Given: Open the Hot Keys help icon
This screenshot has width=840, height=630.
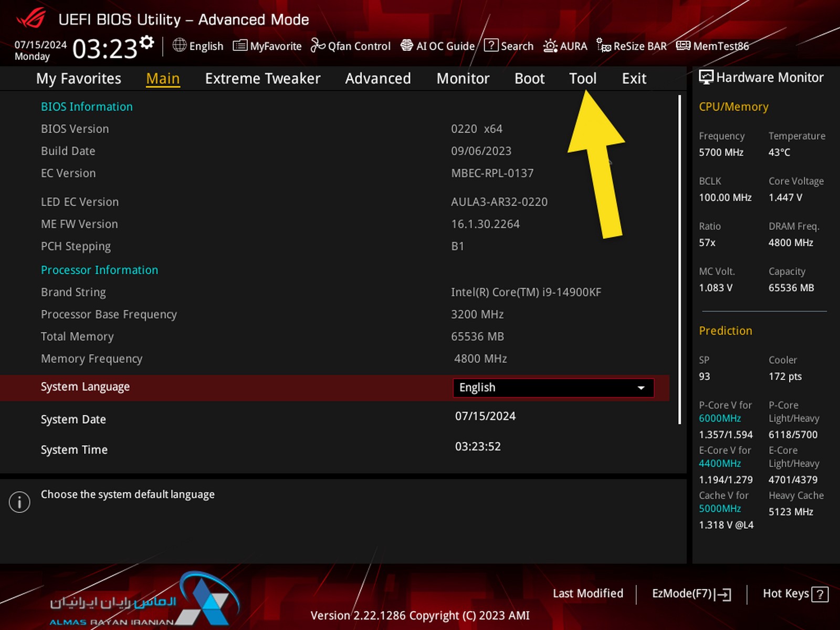Looking at the screenshot, I should pyautogui.click(x=820, y=594).
